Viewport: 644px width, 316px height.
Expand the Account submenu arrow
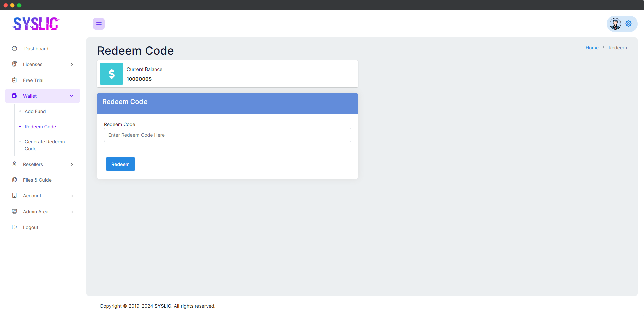72,196
